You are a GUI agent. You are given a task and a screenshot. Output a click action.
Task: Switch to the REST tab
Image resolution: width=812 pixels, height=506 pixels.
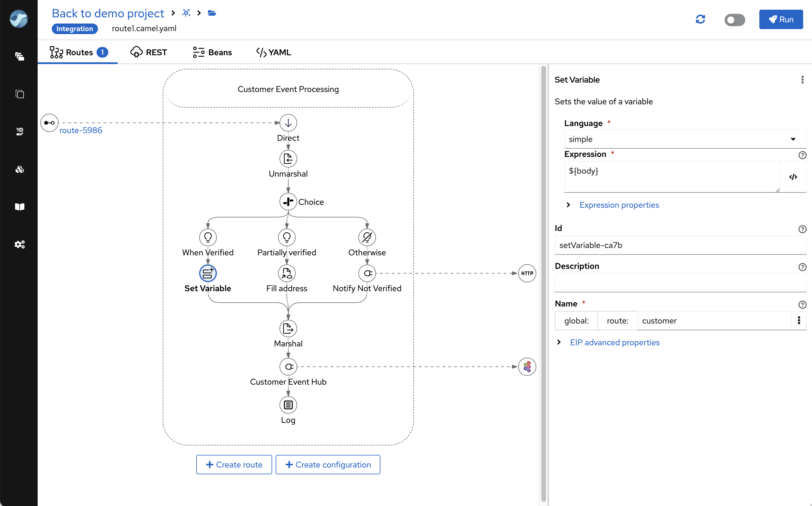click(x=148, y=53)
